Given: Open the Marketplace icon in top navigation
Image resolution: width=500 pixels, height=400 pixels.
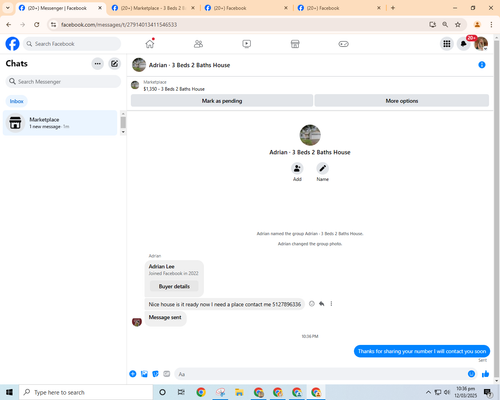Looking at the screenshot, I should (x=295, y=44).
